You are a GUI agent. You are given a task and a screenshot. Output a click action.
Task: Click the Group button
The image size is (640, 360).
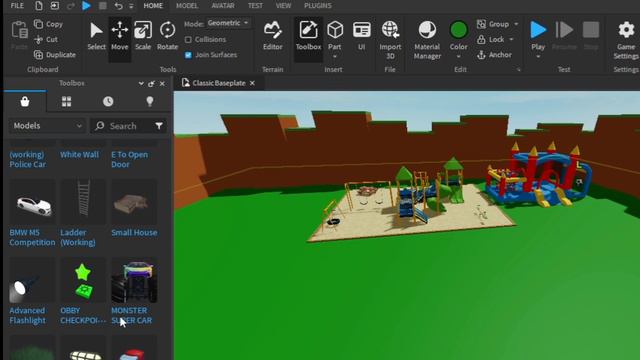click(493, 24)
